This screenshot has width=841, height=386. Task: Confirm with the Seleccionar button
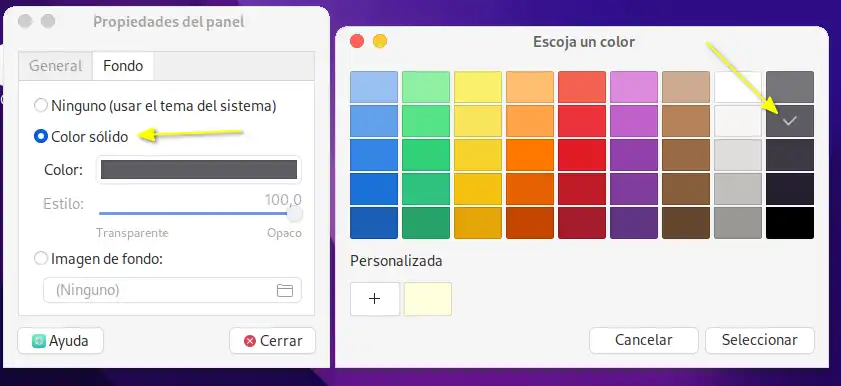coord(759,340)
